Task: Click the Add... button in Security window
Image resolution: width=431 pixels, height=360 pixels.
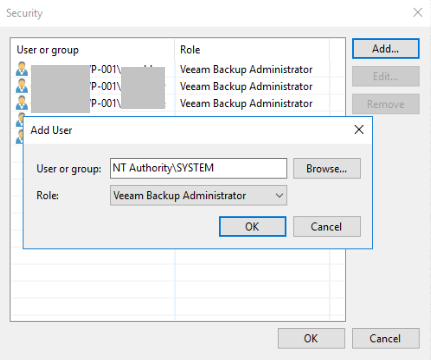Action: (x=386, y=49)
